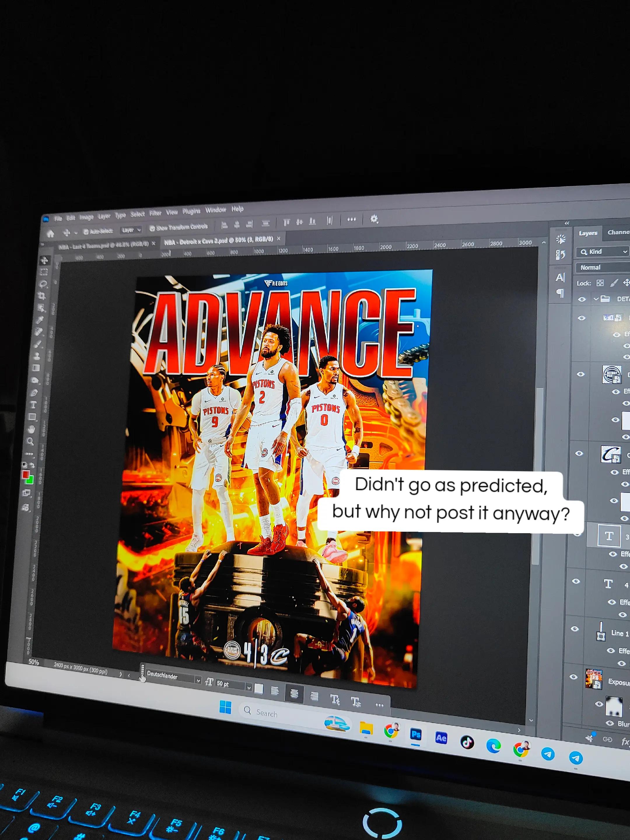Expand text toolbar more options dots
The width and height of the screenshot is (630, 840).
[x=379, y=705]
